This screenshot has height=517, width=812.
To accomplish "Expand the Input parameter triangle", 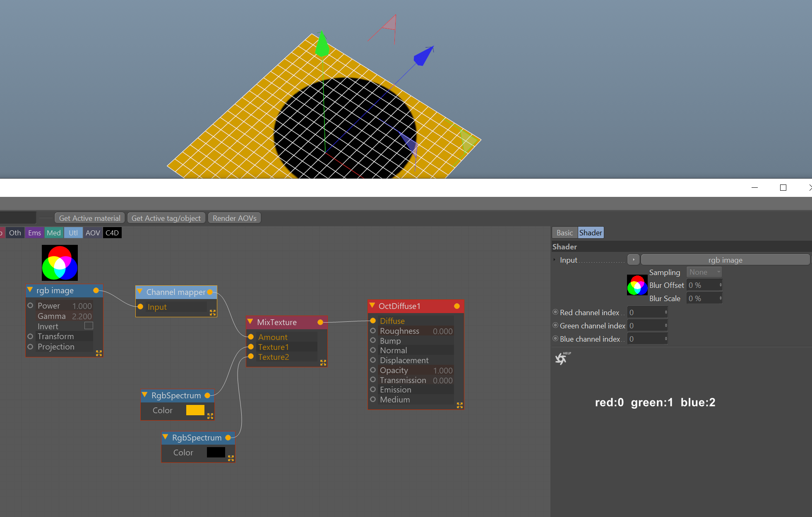I will [x=555, y=260].
